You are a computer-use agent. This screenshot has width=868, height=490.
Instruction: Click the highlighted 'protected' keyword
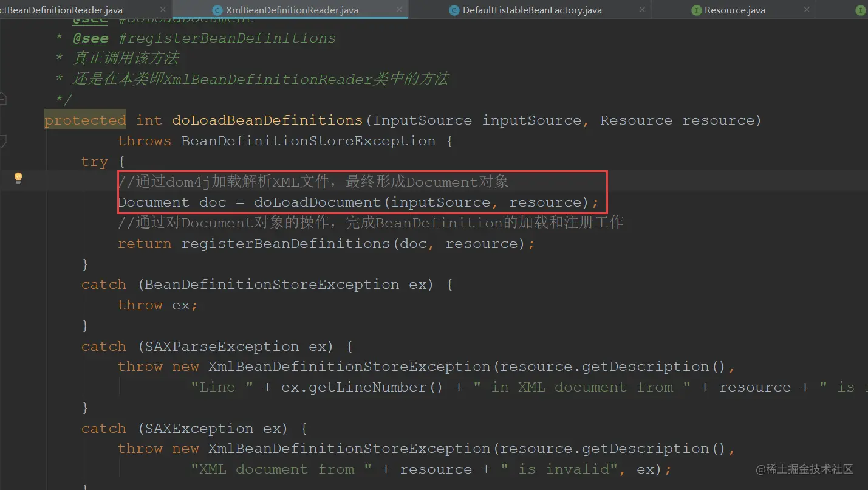pyautogui.click(x=85, y=120)
